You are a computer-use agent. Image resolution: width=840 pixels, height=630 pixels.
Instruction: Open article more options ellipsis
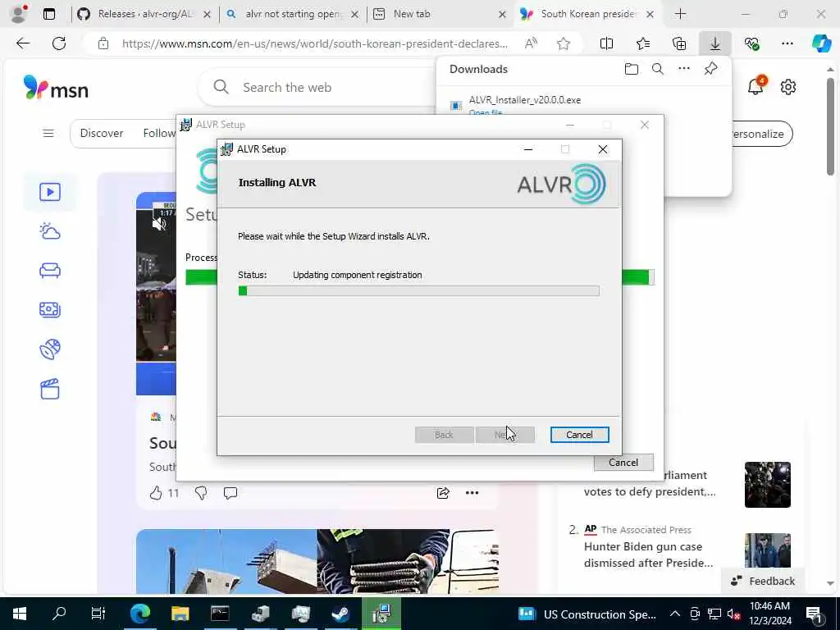[x=472, y=493]
